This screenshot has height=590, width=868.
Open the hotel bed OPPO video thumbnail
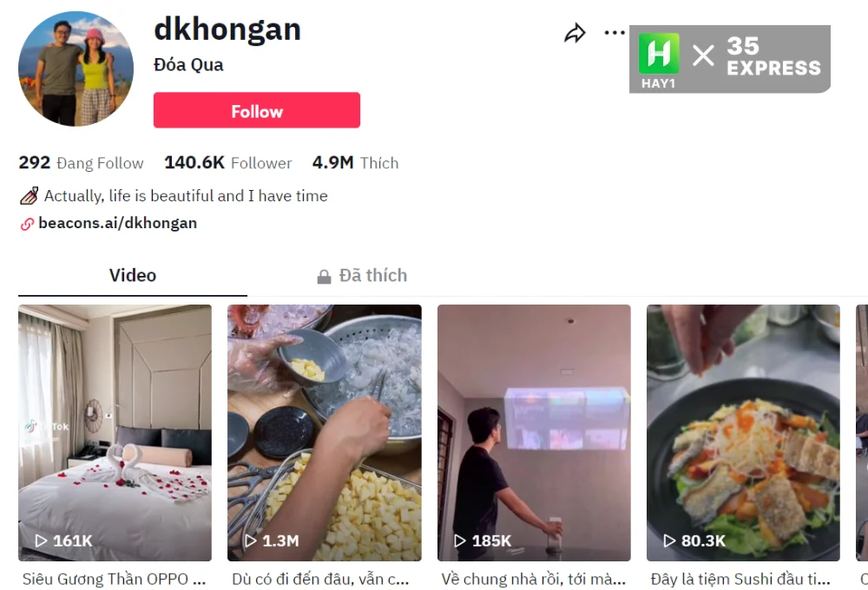pyautogui.click(x=115, y=433)
